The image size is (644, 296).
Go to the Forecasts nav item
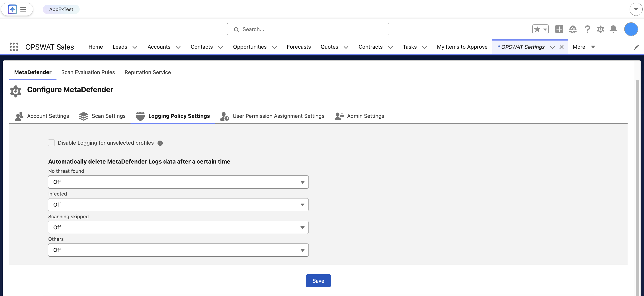click(x=299, y=47)
